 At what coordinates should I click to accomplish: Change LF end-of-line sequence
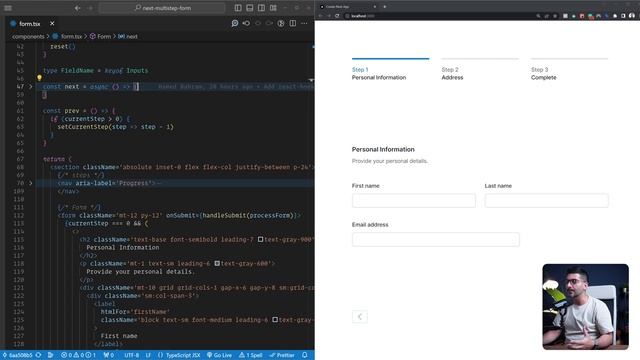pyautogui.click(x=148, y=355)
